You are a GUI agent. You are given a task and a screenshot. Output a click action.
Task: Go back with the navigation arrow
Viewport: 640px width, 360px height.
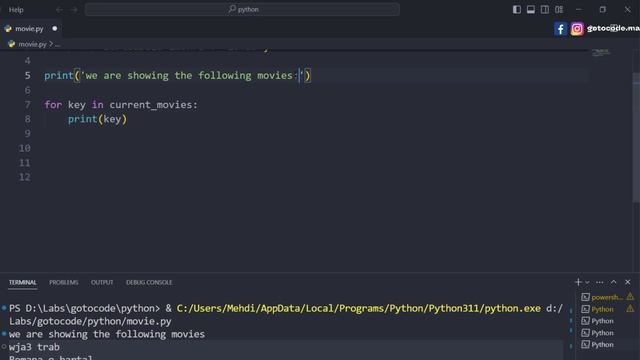click(59, 10)
